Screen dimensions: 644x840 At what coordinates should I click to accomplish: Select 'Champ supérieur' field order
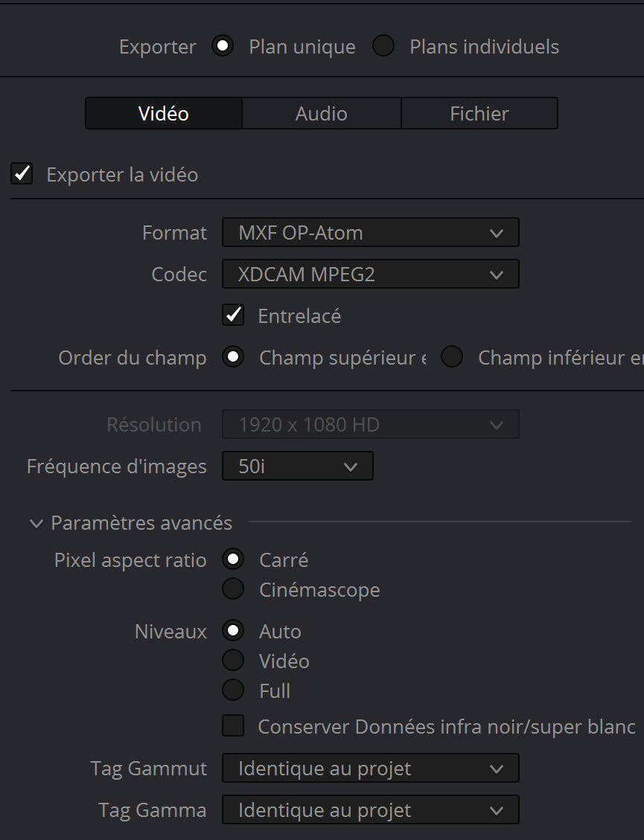tap(233, 357)
